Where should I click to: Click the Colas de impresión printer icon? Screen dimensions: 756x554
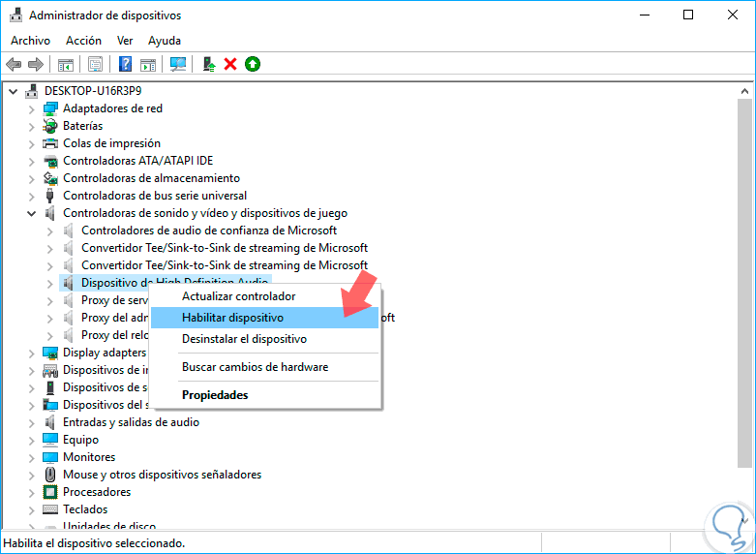pyautogui.click(x=49, y=143)
